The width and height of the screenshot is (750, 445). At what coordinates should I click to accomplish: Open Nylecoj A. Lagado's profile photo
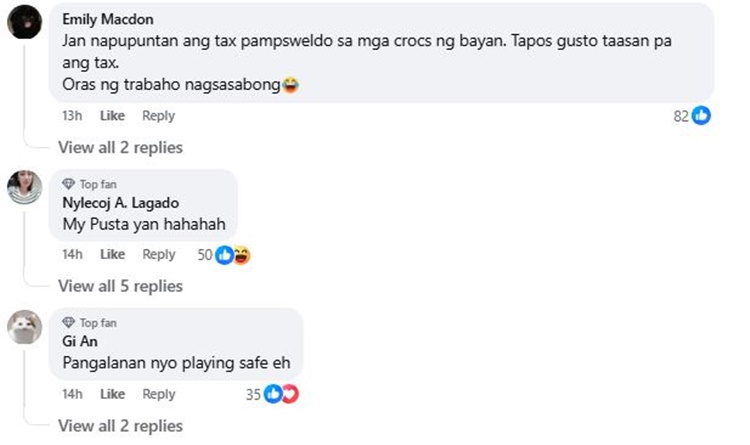(x=24, y=187)
